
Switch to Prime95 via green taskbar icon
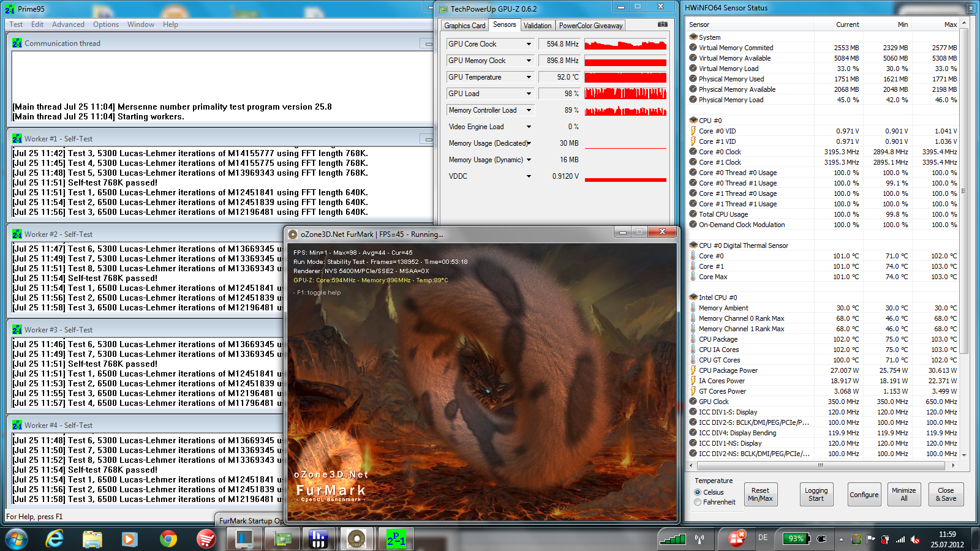pyautogui.click(x=396, y=539)
